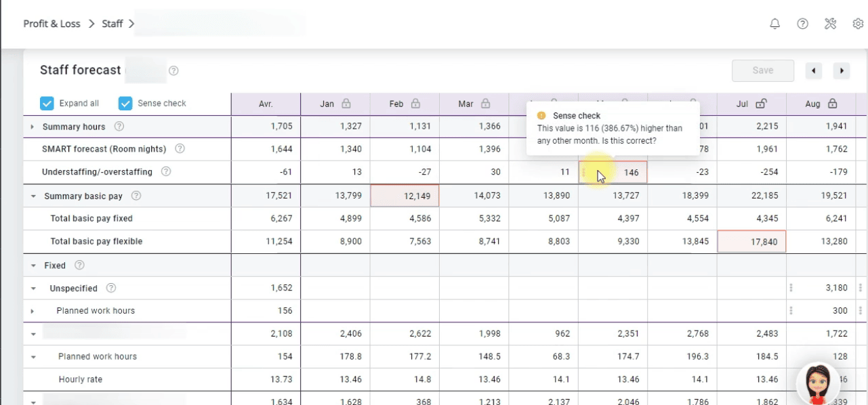This screenshot has height=405, width=868.
Task: Open the tools icon in header
Action: tap(830, 24)
